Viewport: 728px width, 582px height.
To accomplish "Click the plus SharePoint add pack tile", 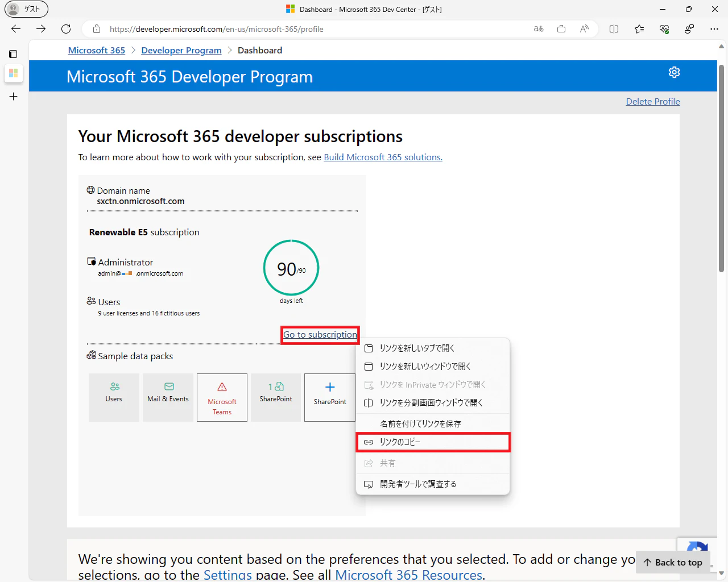I will point(330,397).
